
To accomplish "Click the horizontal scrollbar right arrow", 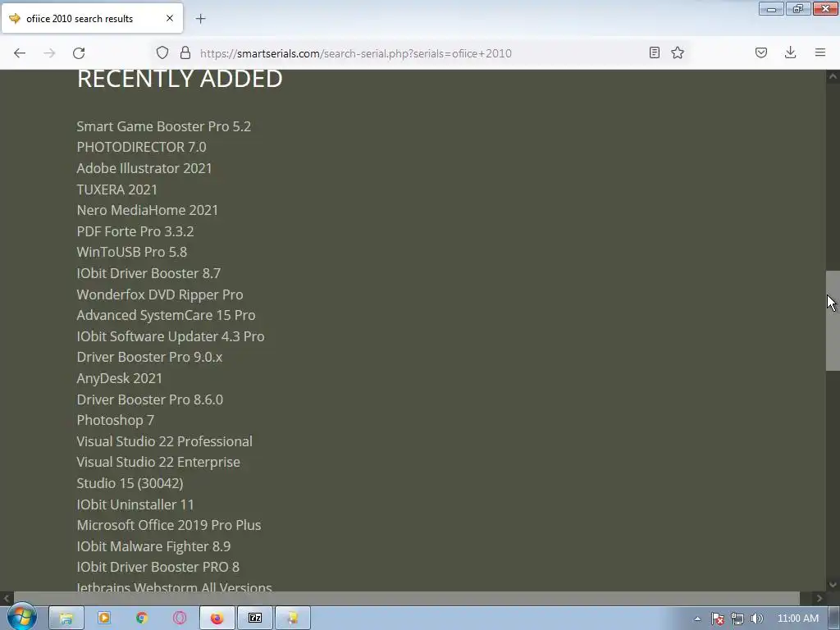I will point(819,598).
